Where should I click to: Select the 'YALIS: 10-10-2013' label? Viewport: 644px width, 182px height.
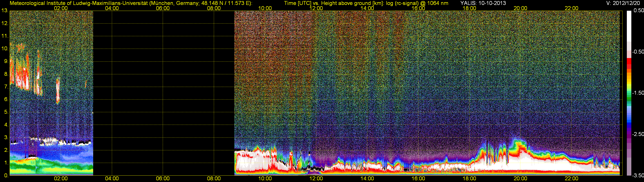[483, 3]
